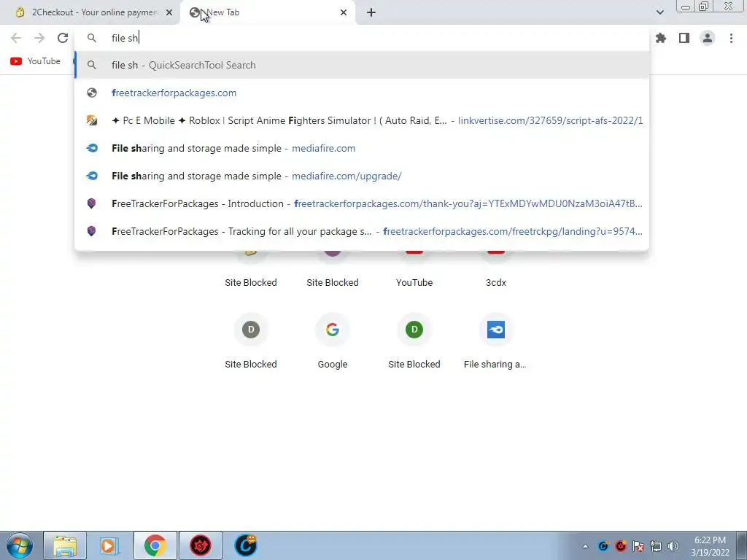The height and width of the screenshot is (560, 747).
Task: Select the mediafire.com File sharing suggestion
Action: tap(362, 148)
